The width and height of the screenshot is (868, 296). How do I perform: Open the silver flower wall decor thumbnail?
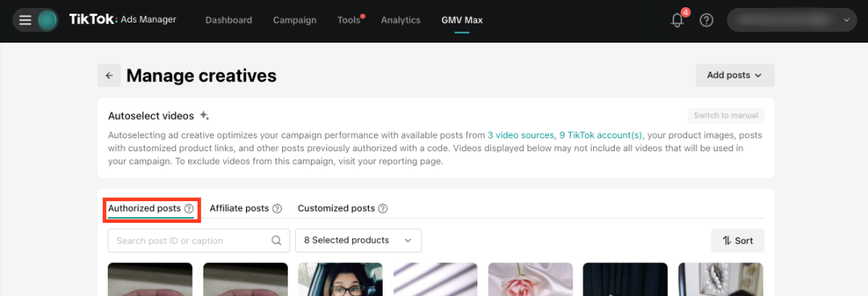[x=720, y=279]
